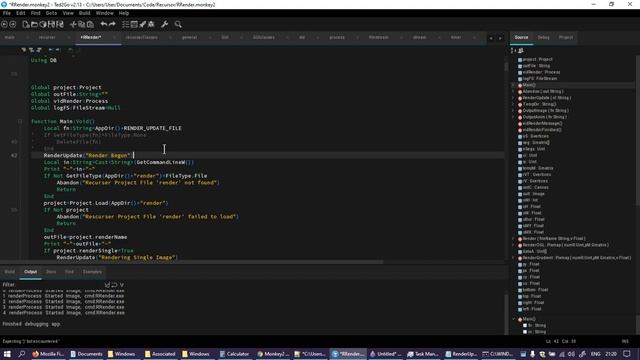The image size is (640, 360).
Task: Click the ENG language indicator in the tray
Action: [596, 354]
